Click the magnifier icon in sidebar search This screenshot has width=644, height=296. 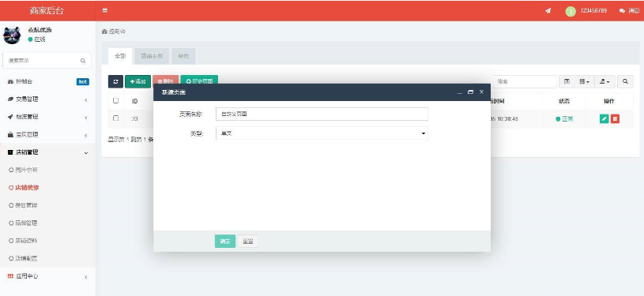pyautogui.click(x=83, y=61)
